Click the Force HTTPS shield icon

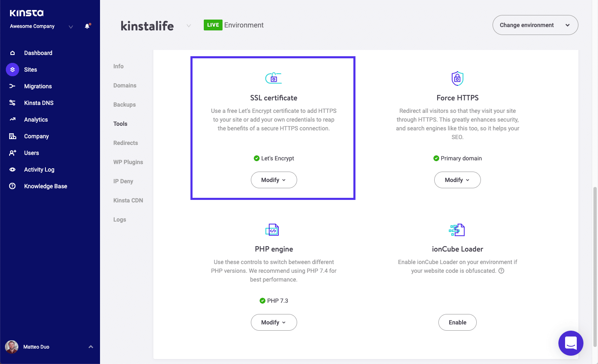click(x=457, y=78)
